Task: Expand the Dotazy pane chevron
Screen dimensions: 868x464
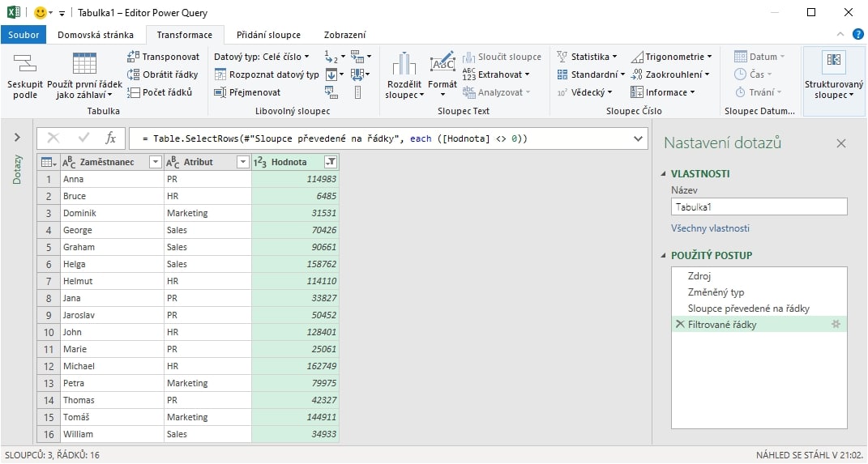Action: click(16, 137)
